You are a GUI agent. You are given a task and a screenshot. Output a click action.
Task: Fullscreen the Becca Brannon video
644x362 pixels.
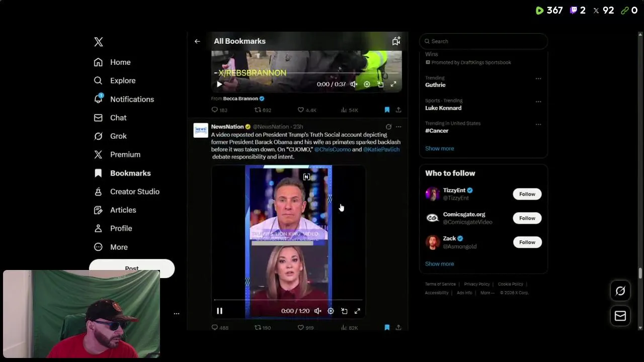point(393,84)
